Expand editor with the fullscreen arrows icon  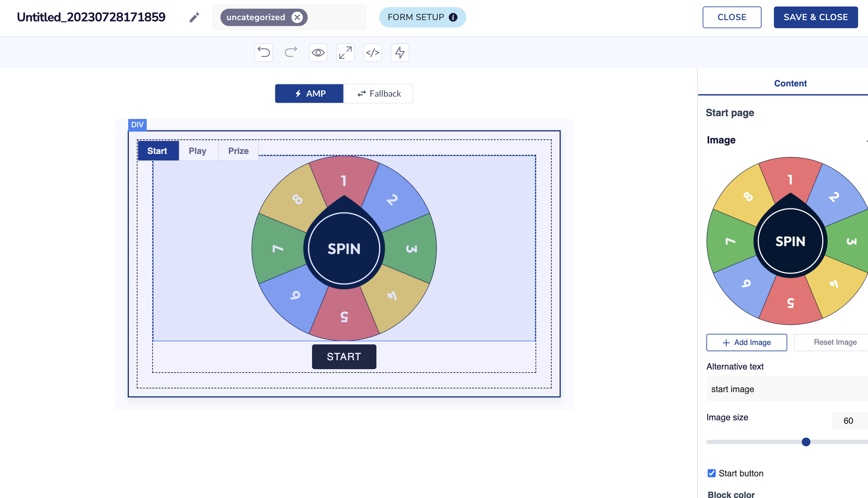[345, 53]
